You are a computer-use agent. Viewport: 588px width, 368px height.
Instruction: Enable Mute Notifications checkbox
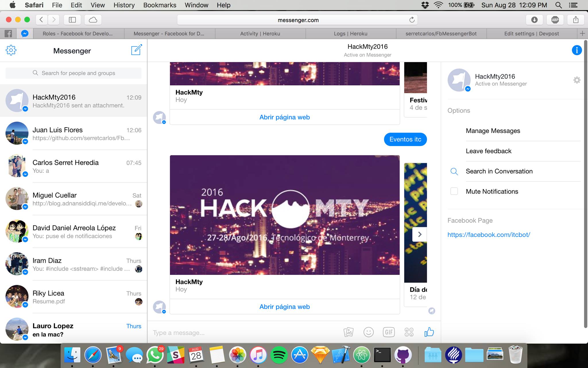(x=454, y=191)
